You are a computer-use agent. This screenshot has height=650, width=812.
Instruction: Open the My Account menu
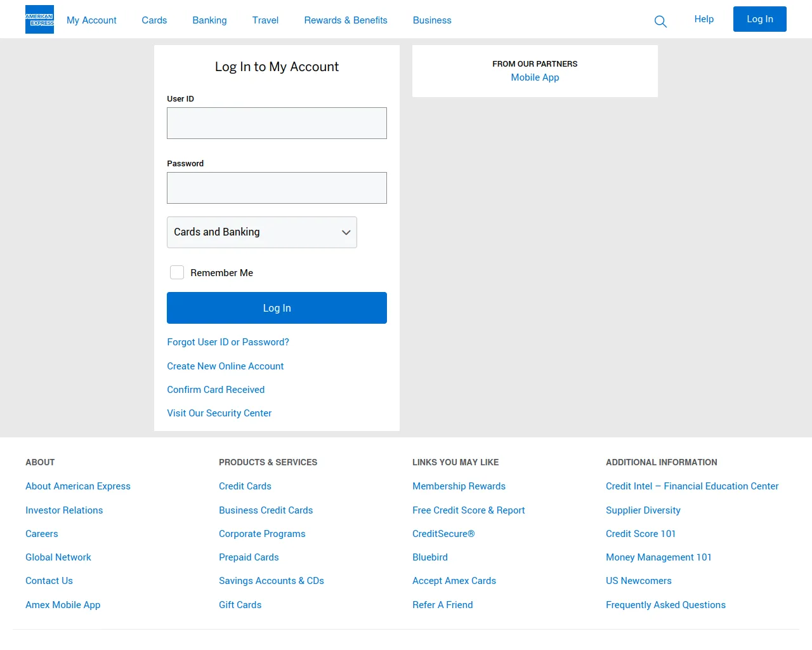(91, 20)
